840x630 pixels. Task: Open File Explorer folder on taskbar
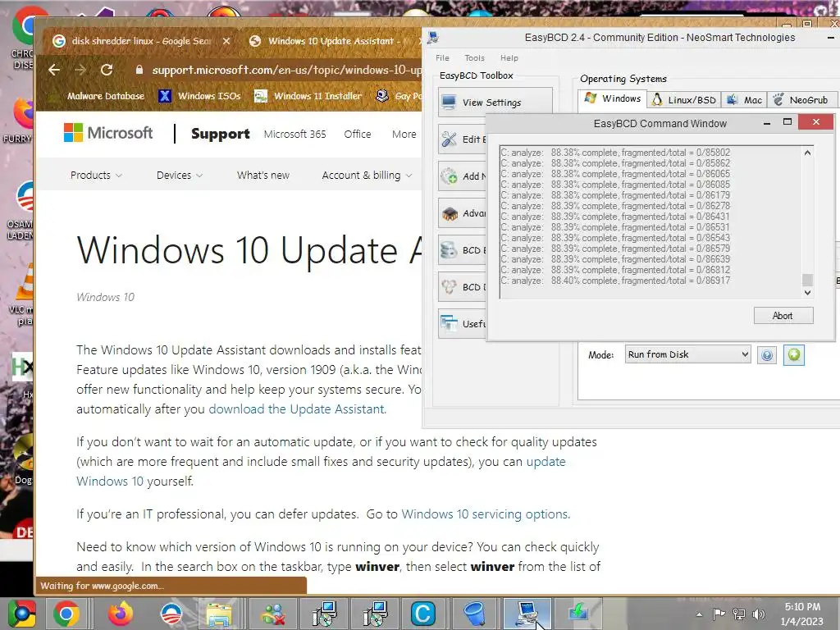(x=220, y=614)
